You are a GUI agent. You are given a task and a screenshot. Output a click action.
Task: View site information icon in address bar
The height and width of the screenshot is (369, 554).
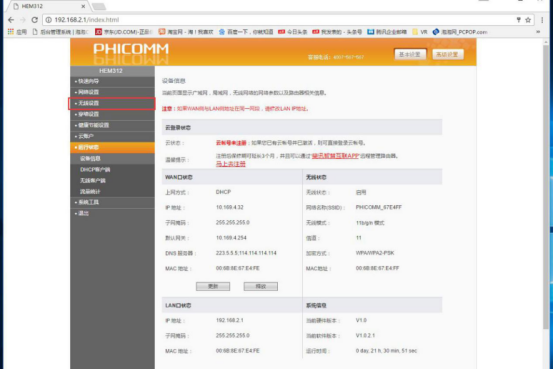tap(49, 20)
